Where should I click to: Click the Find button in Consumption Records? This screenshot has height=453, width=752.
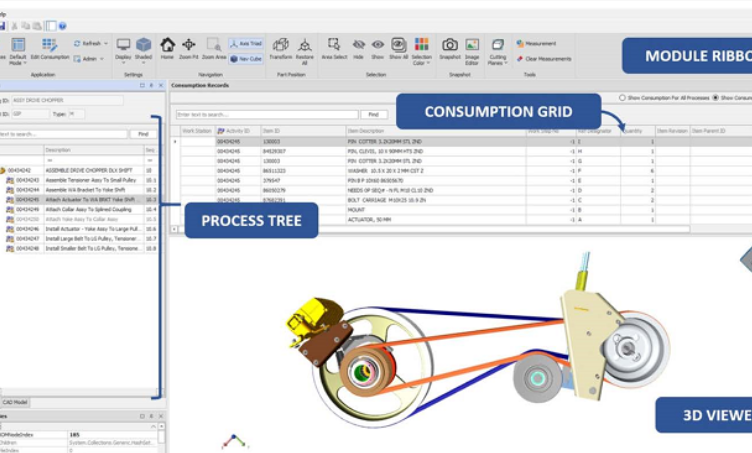tap(374, 115)
